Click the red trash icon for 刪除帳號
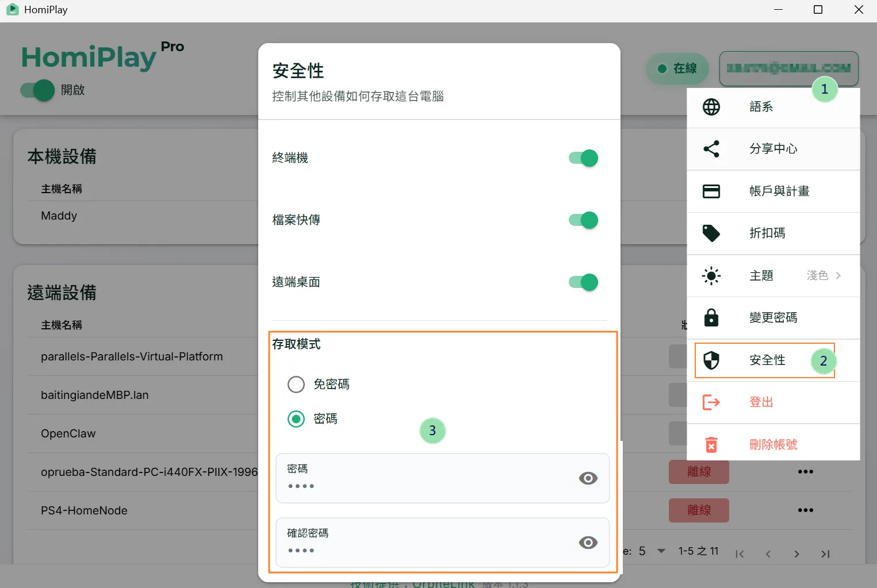877x588 pixels. (711, 444)
